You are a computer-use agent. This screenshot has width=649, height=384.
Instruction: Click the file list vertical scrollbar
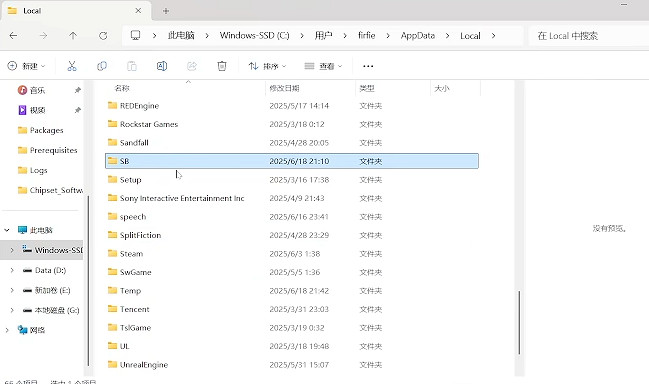click(519, 323)
